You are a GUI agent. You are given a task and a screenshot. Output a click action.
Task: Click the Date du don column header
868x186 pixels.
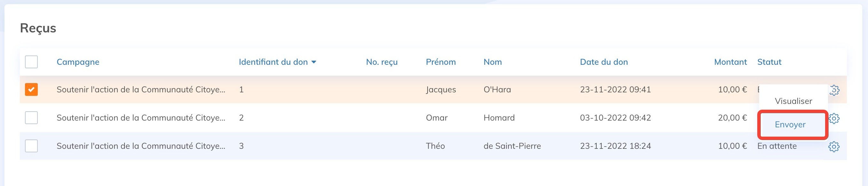(x=604, y=62)
